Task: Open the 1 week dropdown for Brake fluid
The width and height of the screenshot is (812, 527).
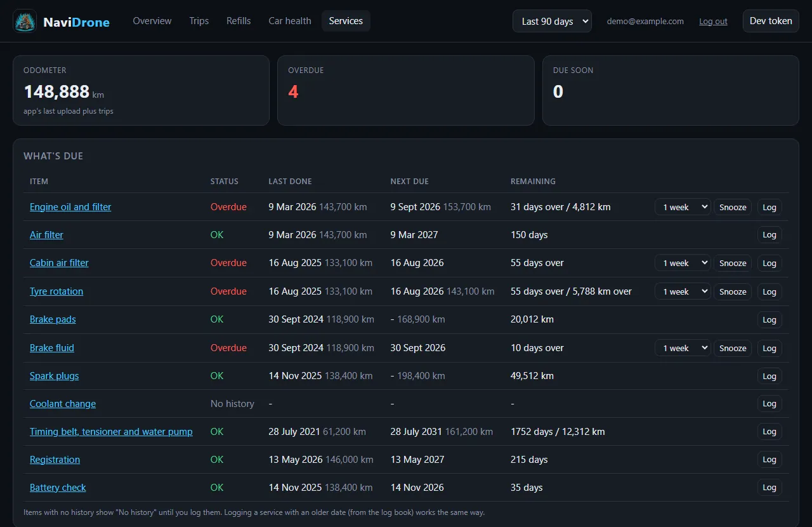Action: click(683, 348)
